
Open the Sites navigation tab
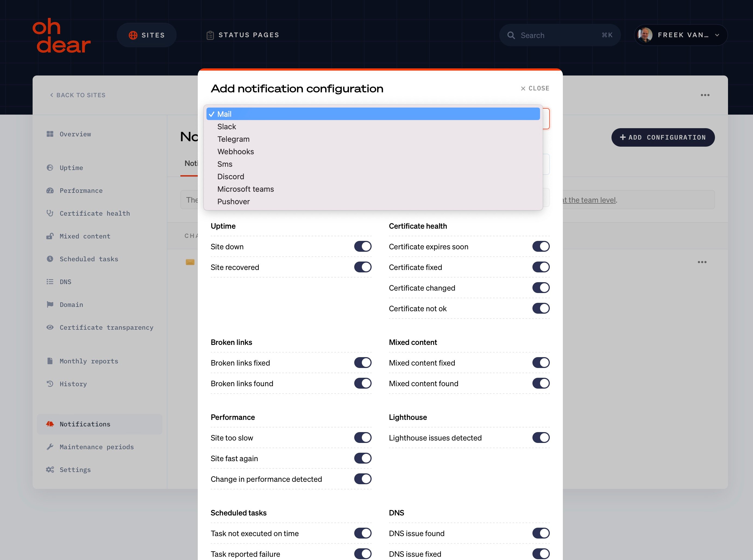tap(146, 35)
